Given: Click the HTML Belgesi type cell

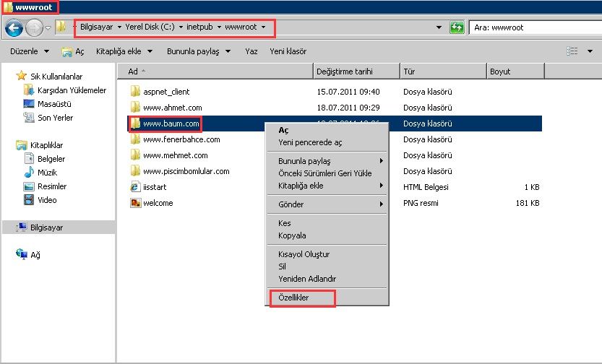Looking at the screenshot, I should pyautogui.click(x=426, y=187).
